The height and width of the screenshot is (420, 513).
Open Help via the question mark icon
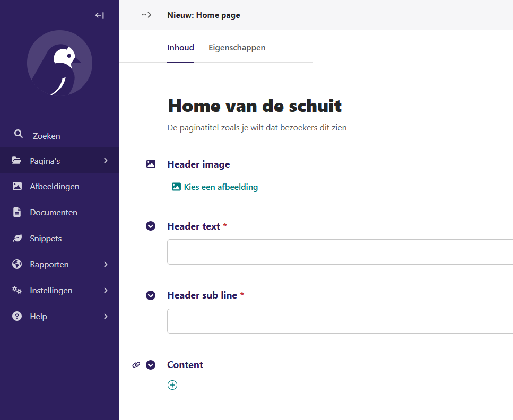pyautogui.click(x=17, y=316)
